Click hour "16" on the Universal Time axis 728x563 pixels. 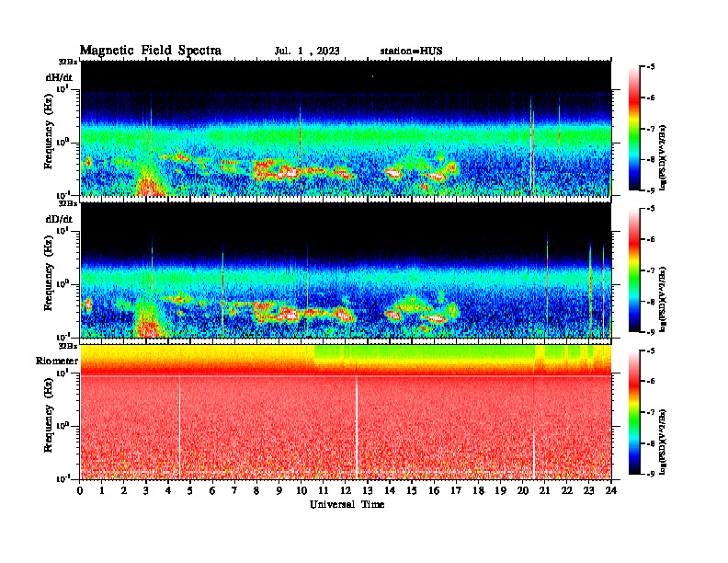click(434, 490)
